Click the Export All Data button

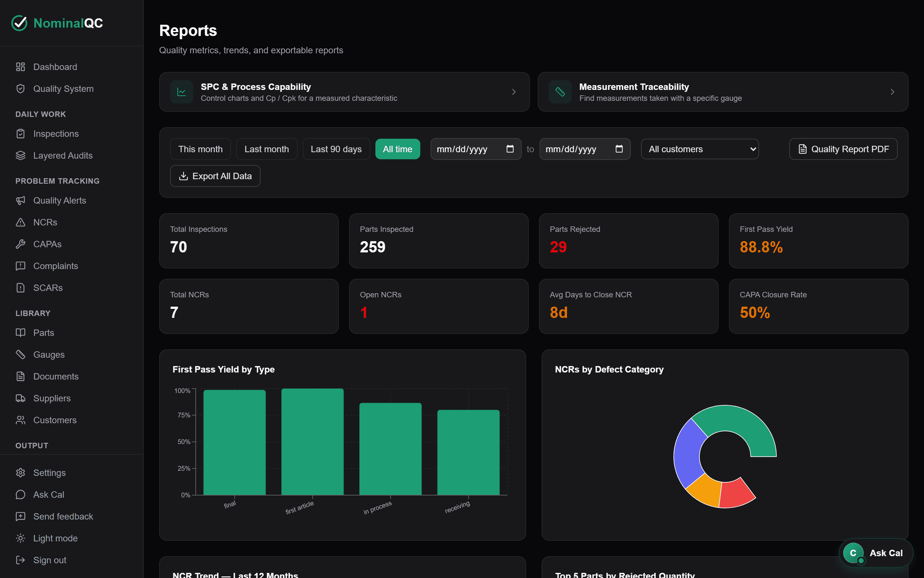215,176
